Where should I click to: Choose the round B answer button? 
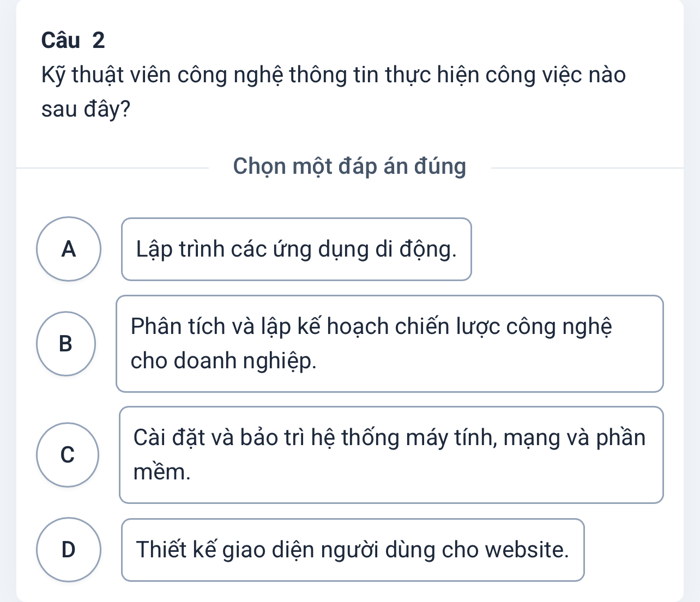pos(66,344)
